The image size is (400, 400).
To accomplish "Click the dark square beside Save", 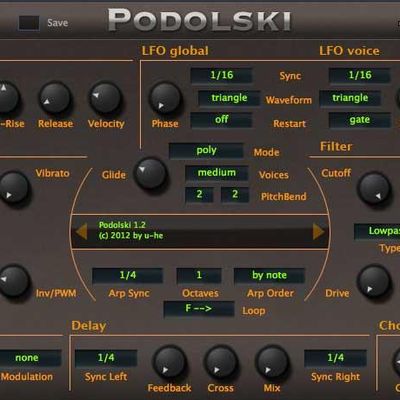I will [x=29, y=23].
